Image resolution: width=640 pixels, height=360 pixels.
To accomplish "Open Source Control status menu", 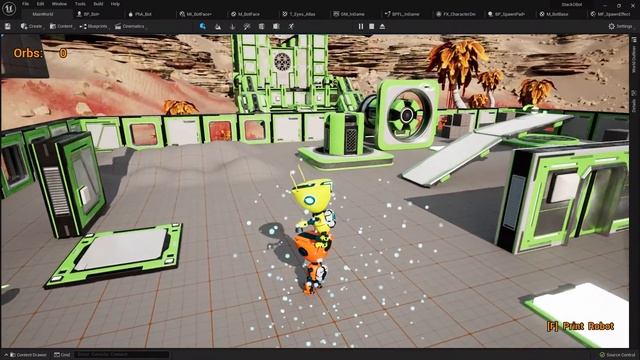I will point(617,355).
